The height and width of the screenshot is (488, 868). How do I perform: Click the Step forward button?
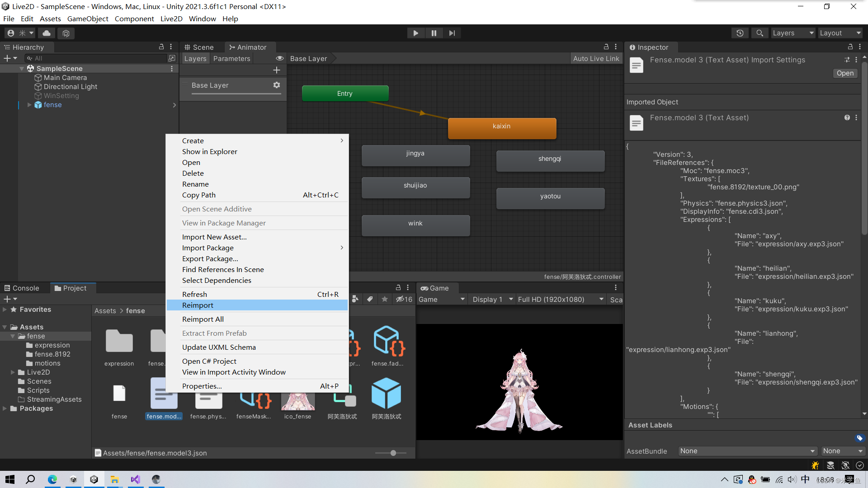click(452, 33)
